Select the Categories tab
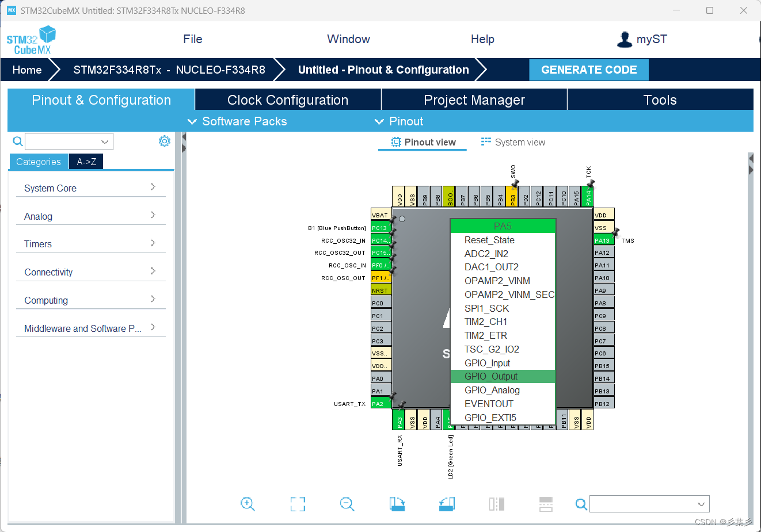Screen dimensions: 761x532 tap(39, 162)
